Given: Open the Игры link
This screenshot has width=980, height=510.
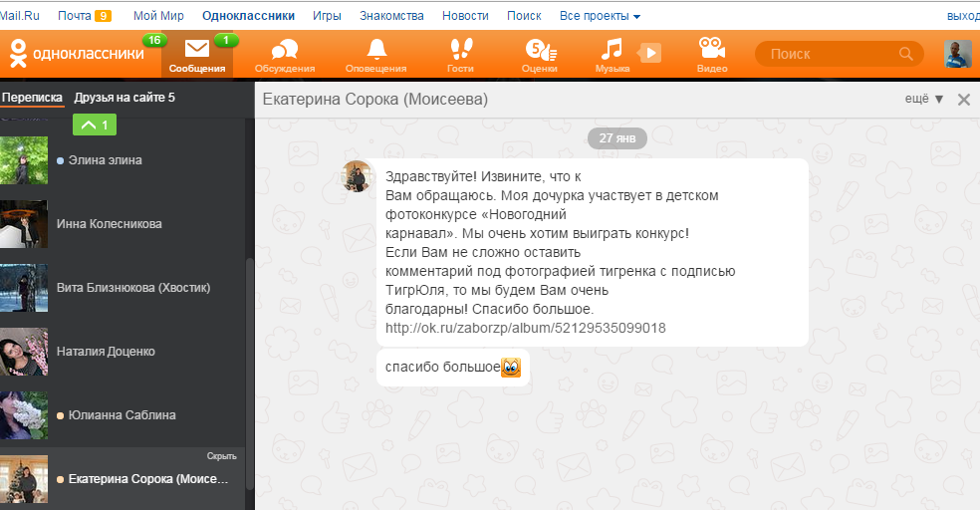Looking at the screenshot, I should [327, 16].
